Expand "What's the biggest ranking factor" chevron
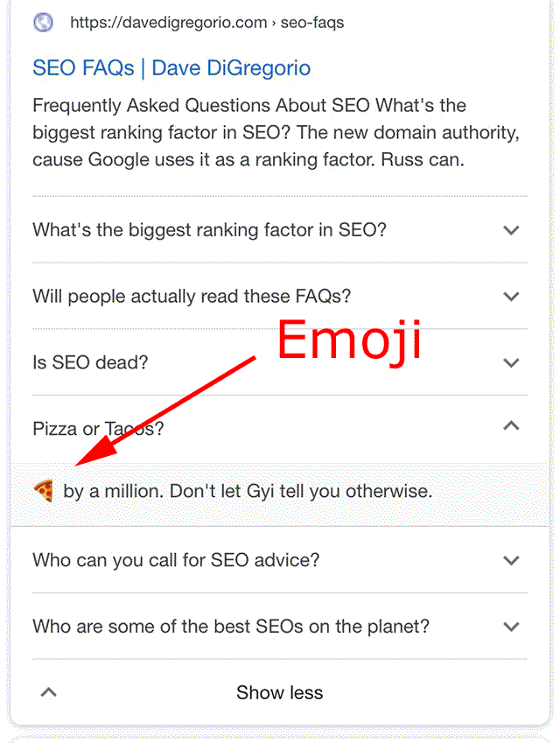This screenshot has width=560, height=743. point(511,230)
